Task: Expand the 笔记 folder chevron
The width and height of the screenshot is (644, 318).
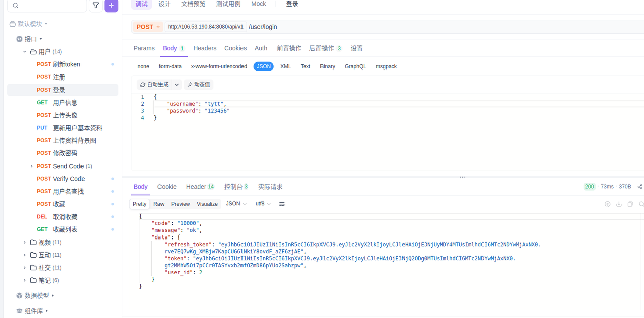Action: tap(24, 280)
